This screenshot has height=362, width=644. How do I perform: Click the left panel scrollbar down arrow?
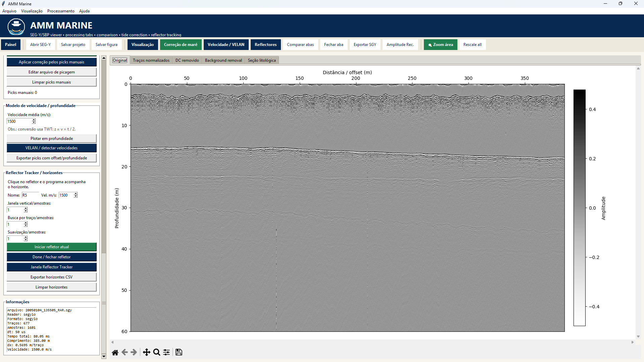104,356
